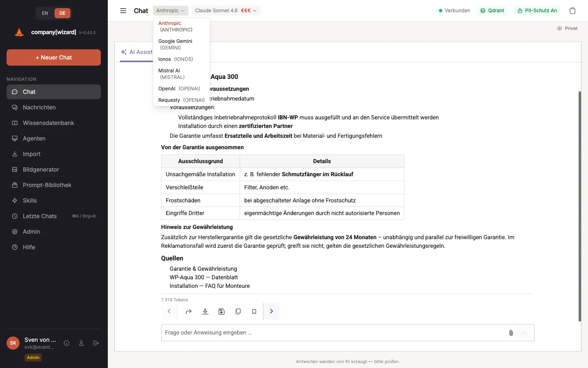Click the SK user avatar
This screenshot has height=368, width=588.
click(13, 343)
